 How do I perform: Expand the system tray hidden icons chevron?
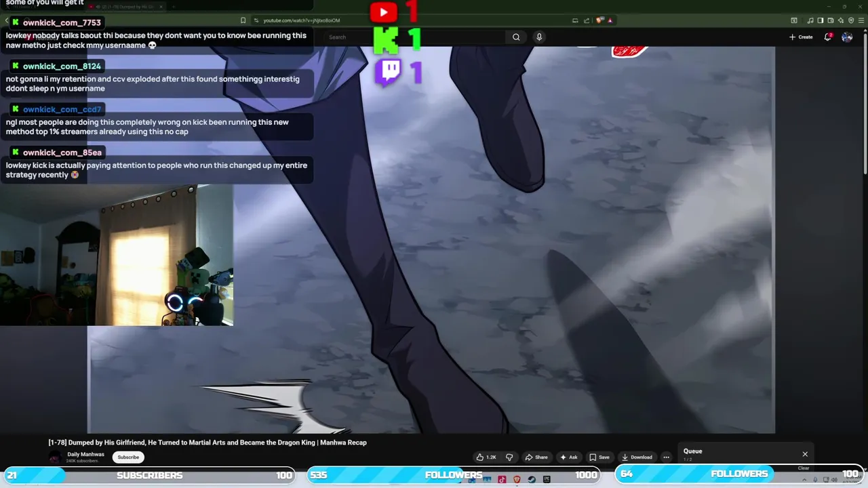click(804, 480)
